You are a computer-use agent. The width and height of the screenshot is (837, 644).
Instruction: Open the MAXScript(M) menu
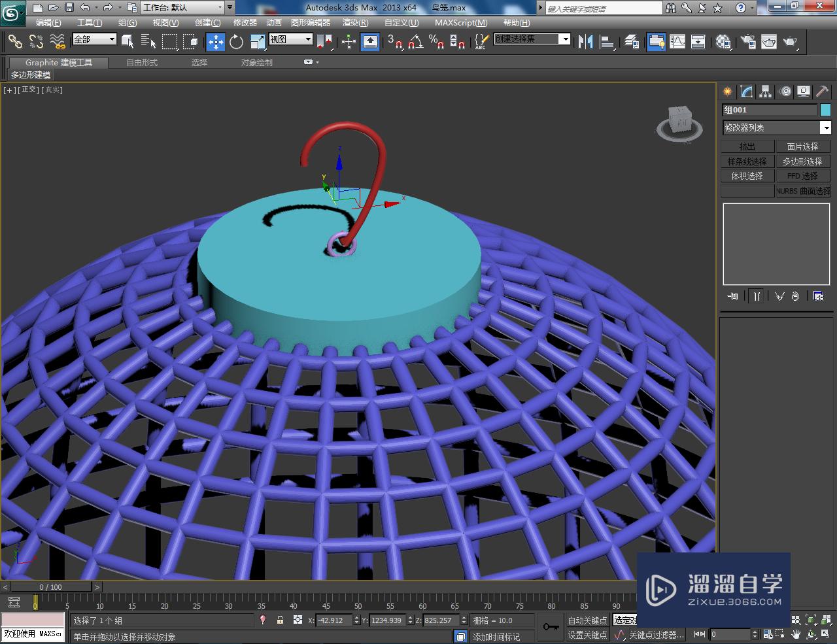pyautogui.click(x=461, y=22)
